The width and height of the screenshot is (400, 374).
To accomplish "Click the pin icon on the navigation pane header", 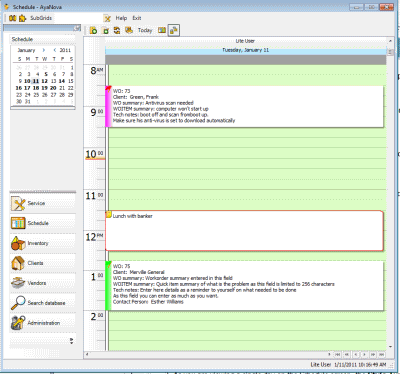I will coord(77,28).
